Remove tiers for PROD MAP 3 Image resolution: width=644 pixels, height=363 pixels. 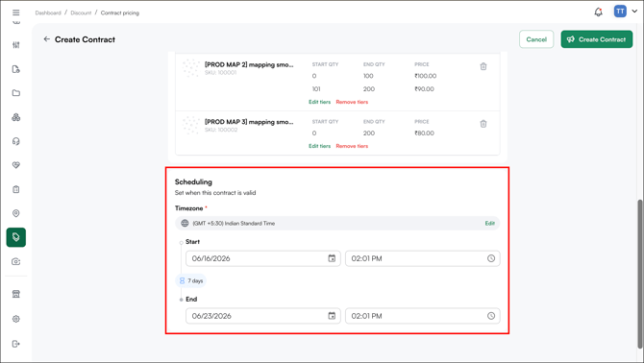click(x=352, y=146)
